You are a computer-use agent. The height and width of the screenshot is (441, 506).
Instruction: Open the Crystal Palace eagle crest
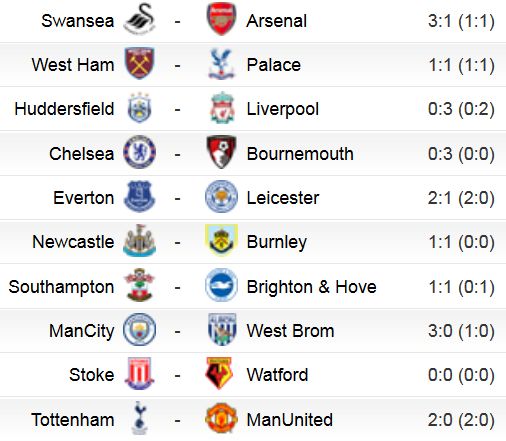[x=221, y=63]
